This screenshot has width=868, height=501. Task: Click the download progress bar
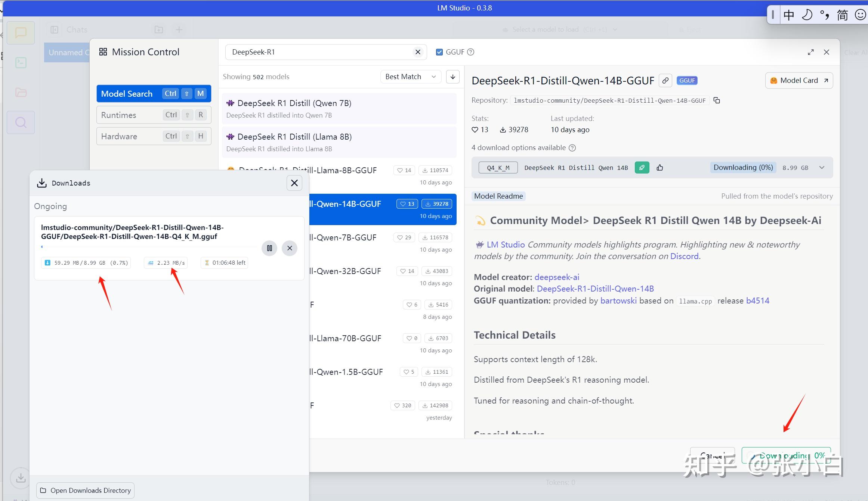149,247
